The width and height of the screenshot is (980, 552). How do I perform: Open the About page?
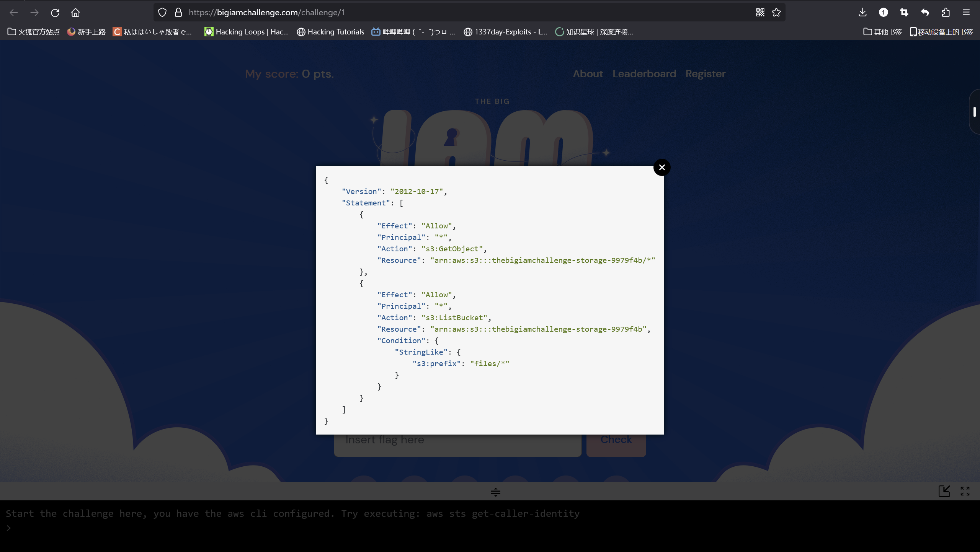(588, 74)
